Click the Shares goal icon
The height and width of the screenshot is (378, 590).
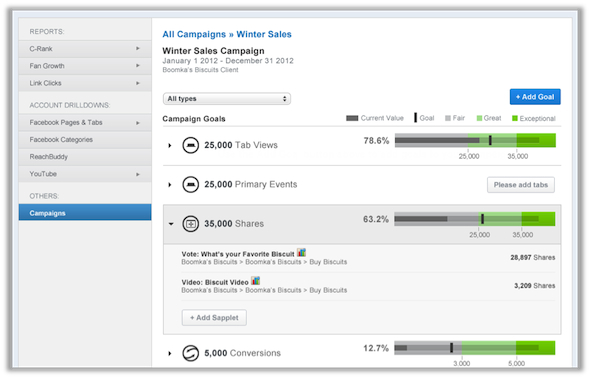pyautogui.click(x=190, y=224)
